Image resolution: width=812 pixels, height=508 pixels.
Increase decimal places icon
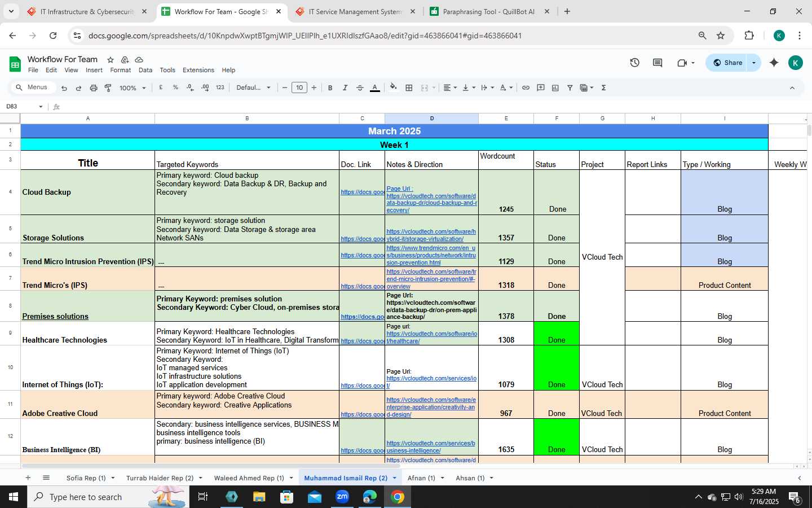click(205, 87)
